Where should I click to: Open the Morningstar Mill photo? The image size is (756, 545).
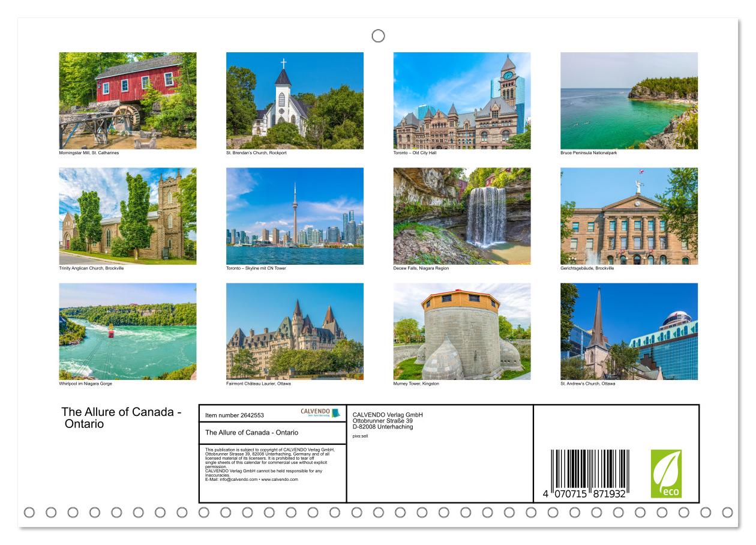pyautogui.click(x=128, y=101)
